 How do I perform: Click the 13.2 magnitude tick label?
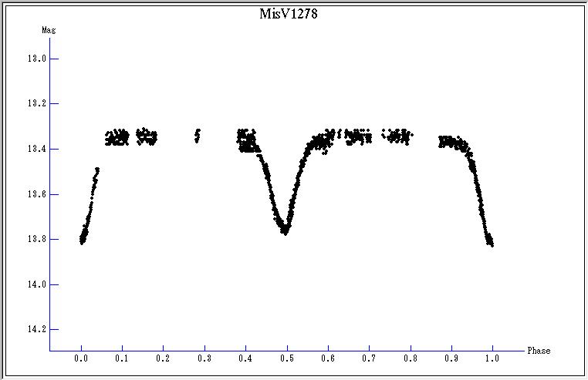click(x=37, y=103)
